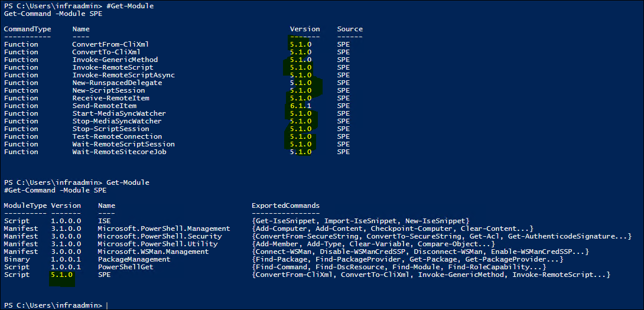Click the PackageManagement module name

point(134,259)
